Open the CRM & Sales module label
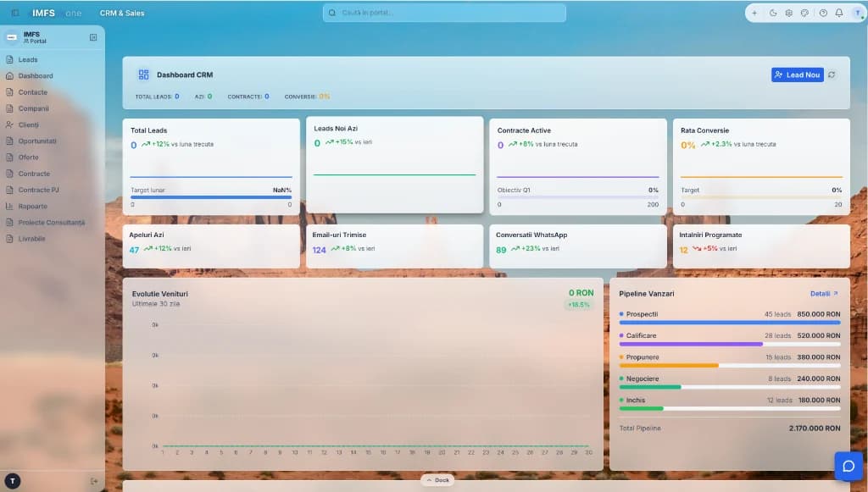 [122, 13]
